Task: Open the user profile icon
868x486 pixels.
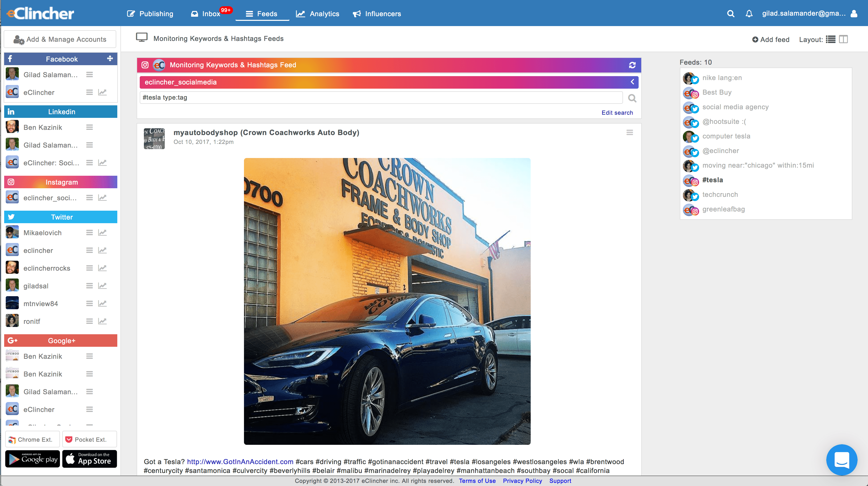Action: 854,14
